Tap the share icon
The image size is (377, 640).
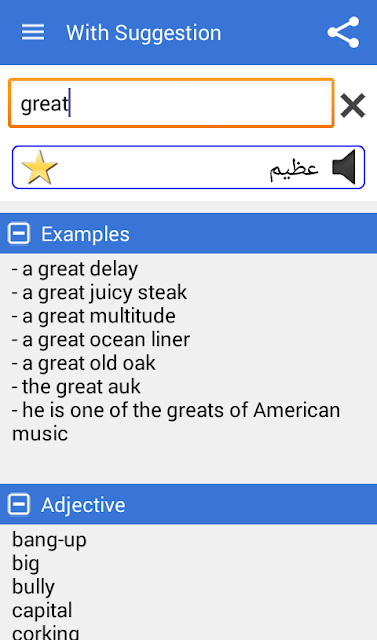344,32
